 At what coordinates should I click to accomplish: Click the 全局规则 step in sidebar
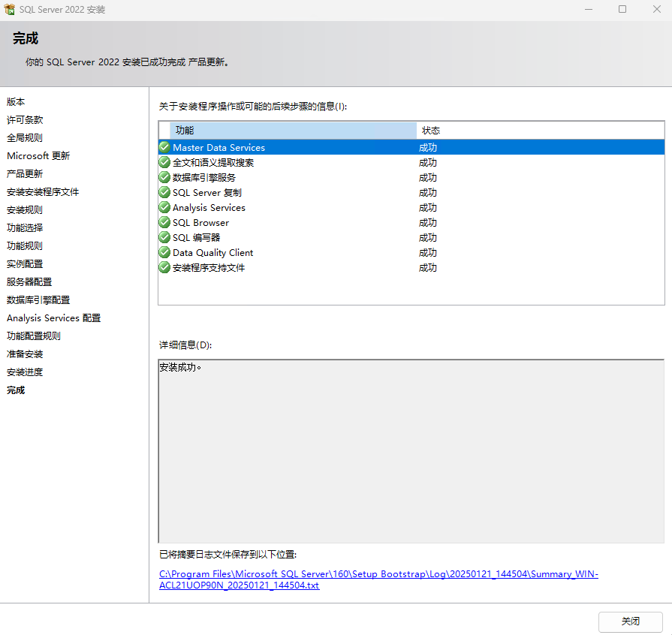[25, 137]
